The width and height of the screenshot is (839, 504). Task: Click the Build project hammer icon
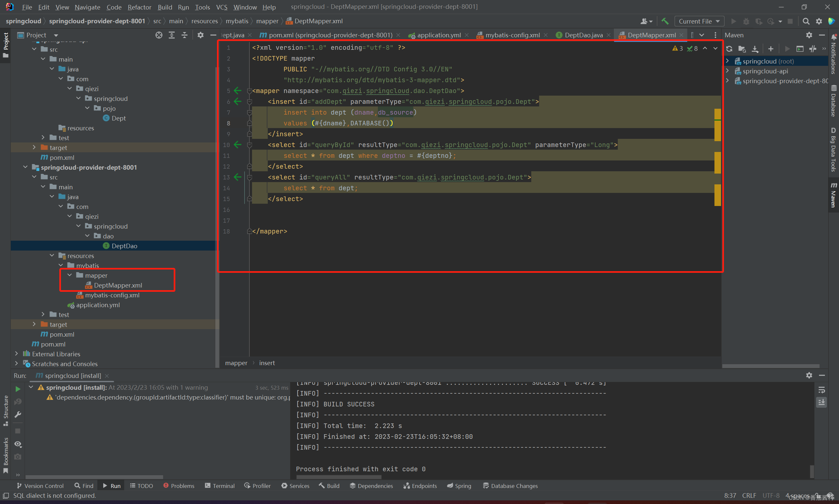pos(665,21)
